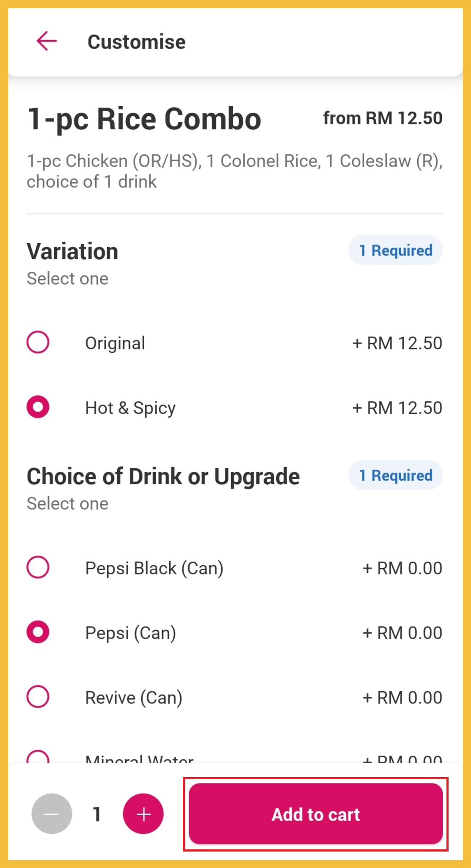Click the 'Customise' header title
471x868 pixels.
[x=136, y=42]
